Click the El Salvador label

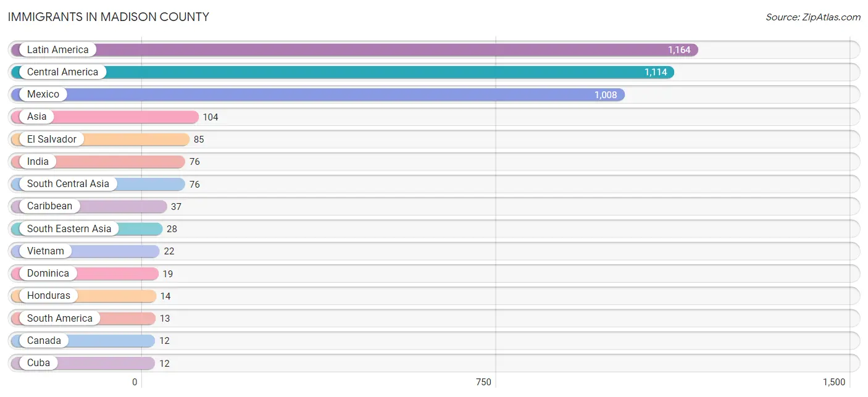coord(52,139)
